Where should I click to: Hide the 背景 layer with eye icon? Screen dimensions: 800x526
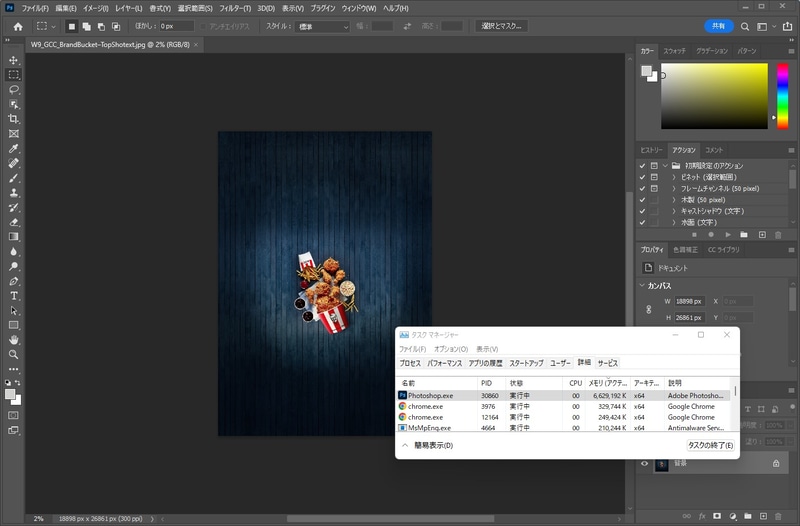pyautogui.click(x=645, y=464)
